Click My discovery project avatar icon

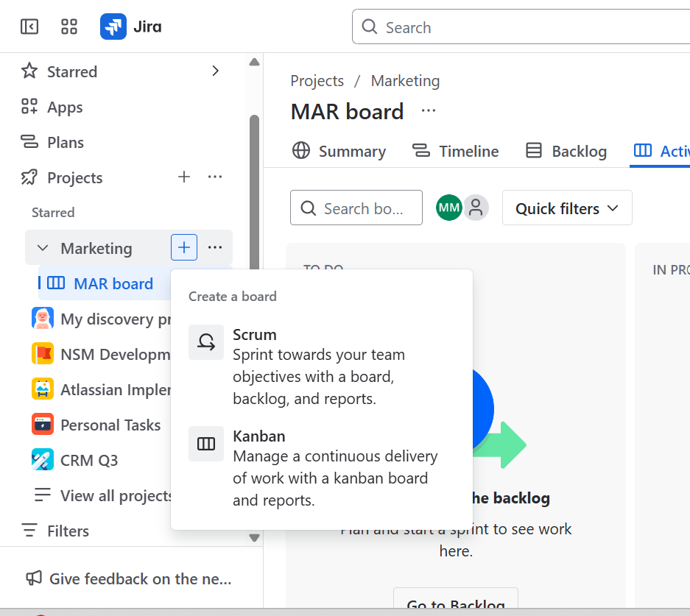coord(43,318)
